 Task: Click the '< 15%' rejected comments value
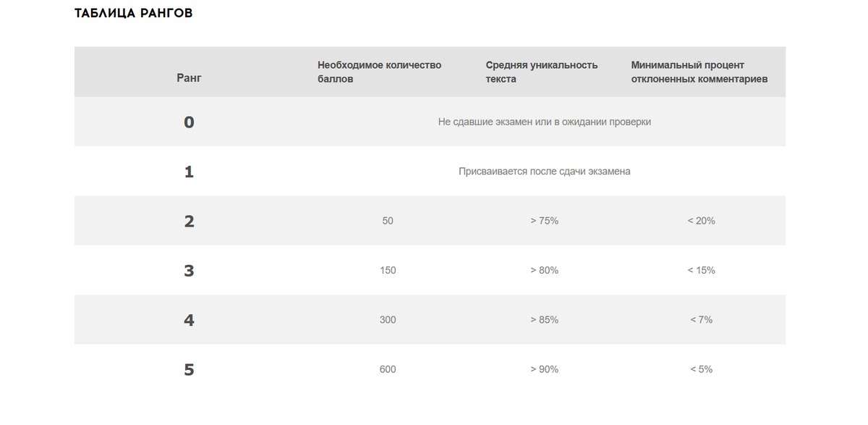pyautogui.click(x=702, y=270)
